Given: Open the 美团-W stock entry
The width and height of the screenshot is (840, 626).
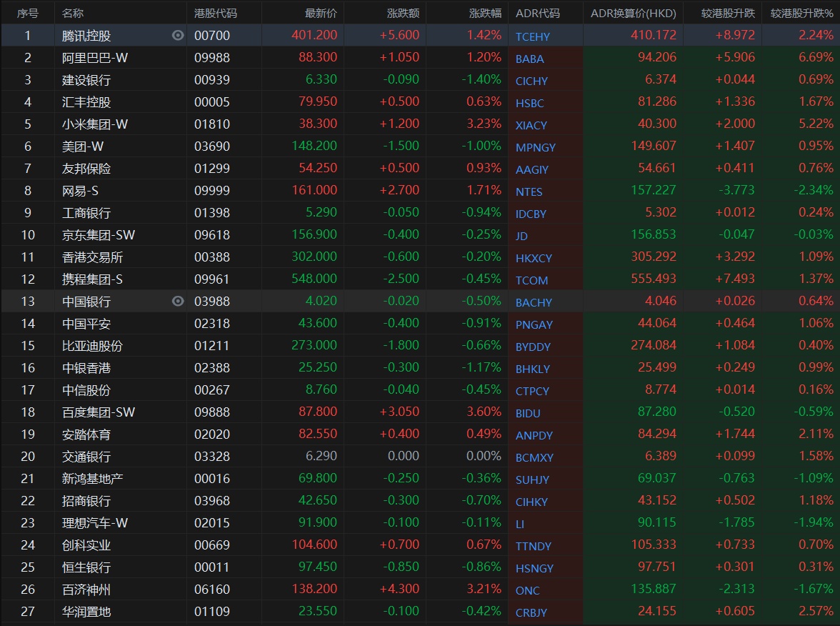Looking at the screenshot, I should point(83,146).
